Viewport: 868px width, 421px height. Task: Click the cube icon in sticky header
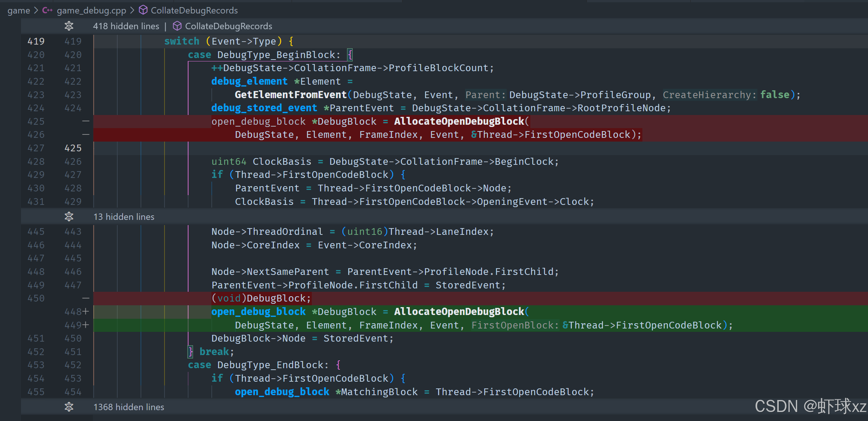pyautogui.click(x=177, y=26)
